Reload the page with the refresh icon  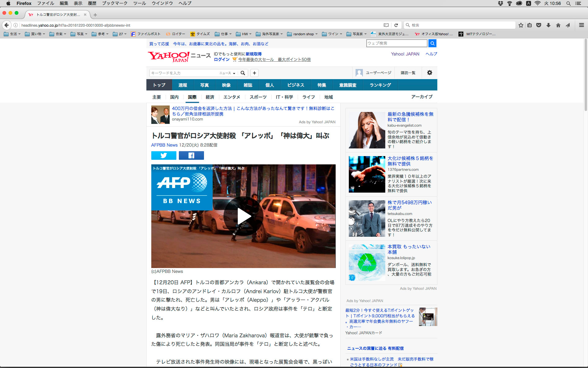pyautogui.click(x=396, y=25)
